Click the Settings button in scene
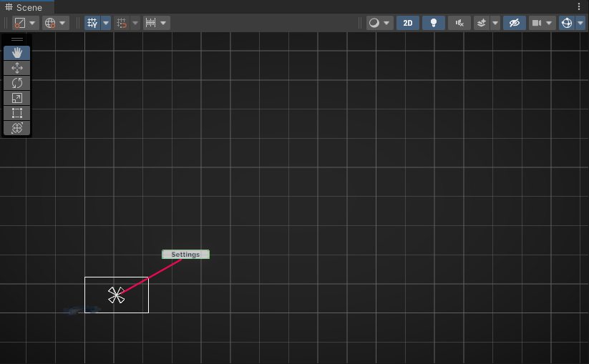This screenshot has height=364, width=589. pyautogui.click(x=185, y=255)
